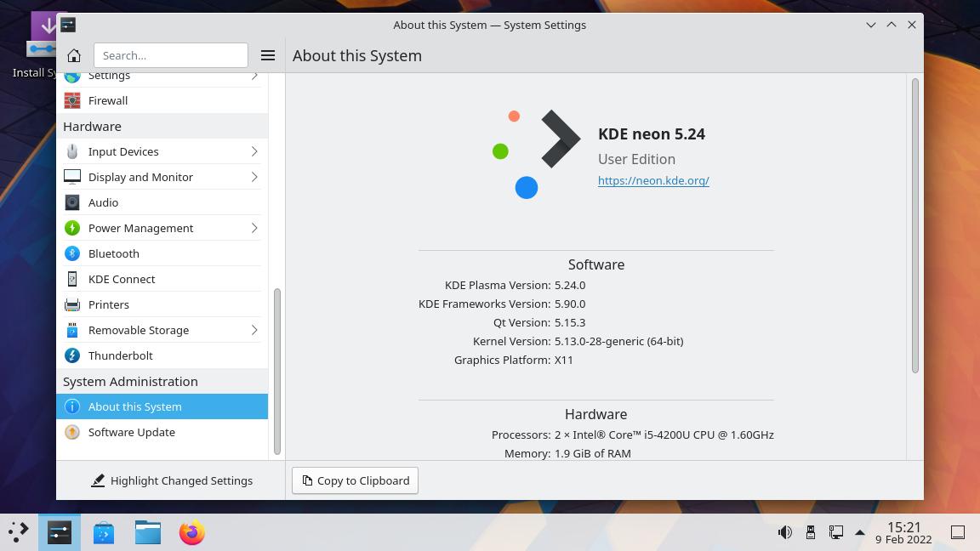Open Dolphin file manager from taskbar
This screenshot has height=551, width=980.
148,532
